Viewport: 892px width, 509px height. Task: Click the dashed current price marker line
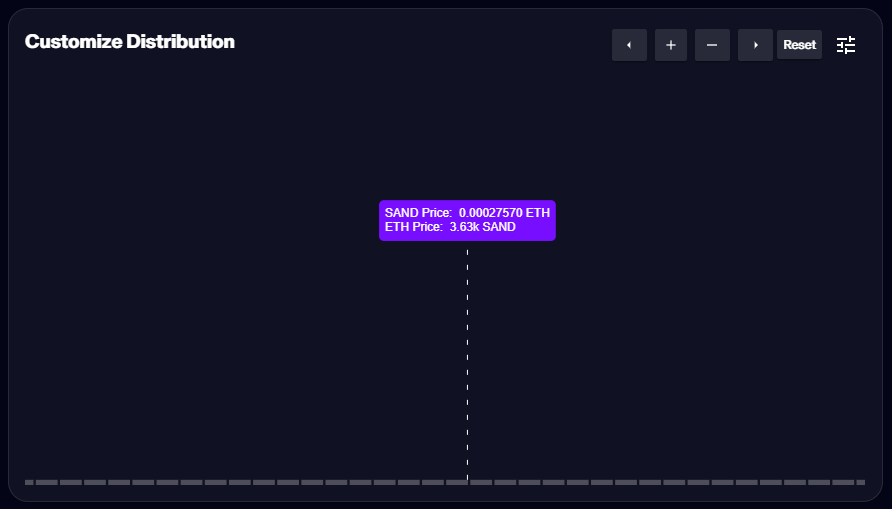coord(468,364)
